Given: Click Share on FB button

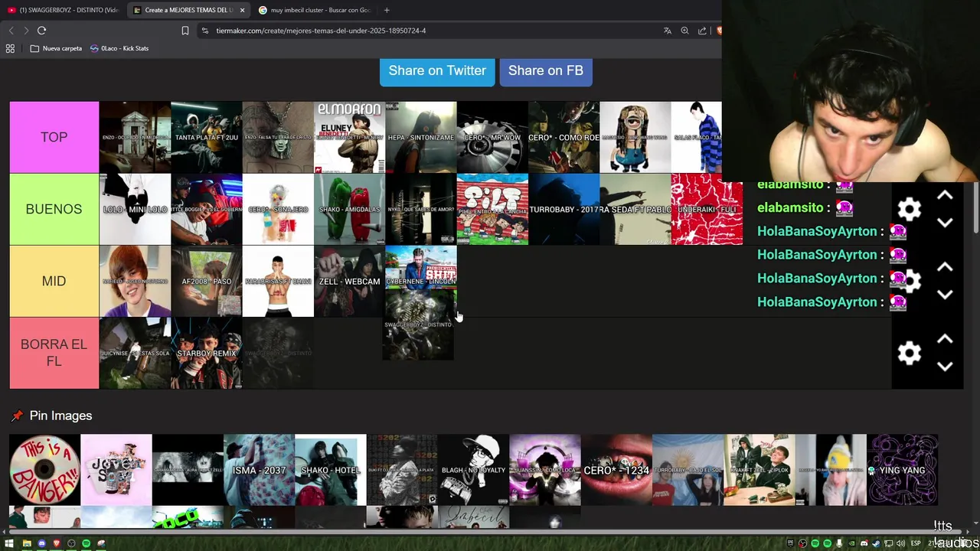Looking at the screenshot, I should [546, 70].
